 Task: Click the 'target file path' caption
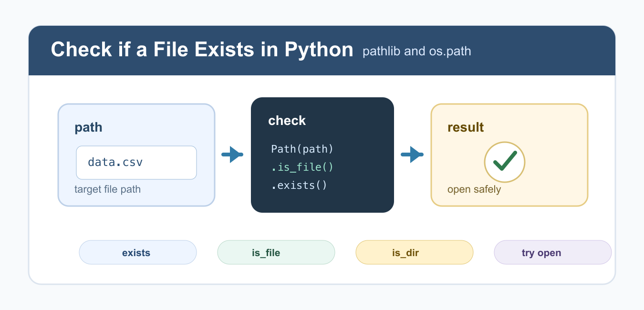pyautogui.click(x=108, y=189)
